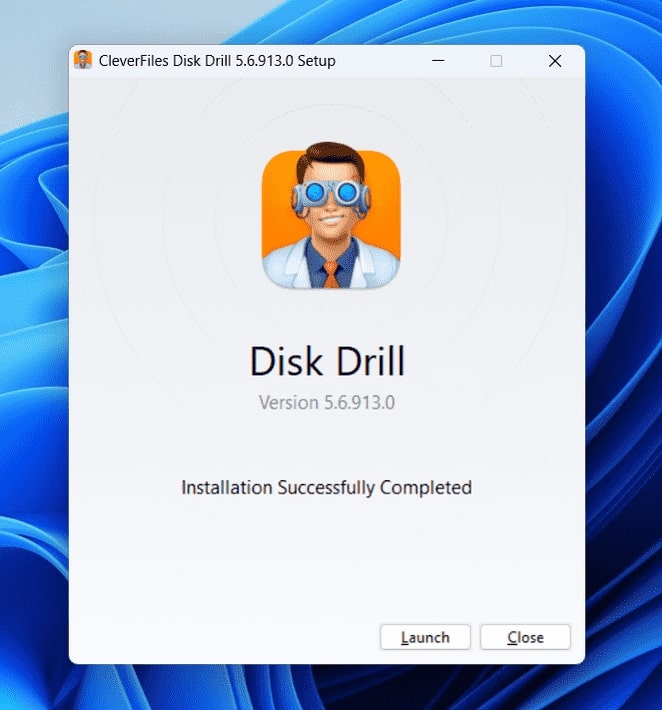The image size is (662, 710).
Task: Open the title bar Disk Drill icon menu
Action: point(83,60)
